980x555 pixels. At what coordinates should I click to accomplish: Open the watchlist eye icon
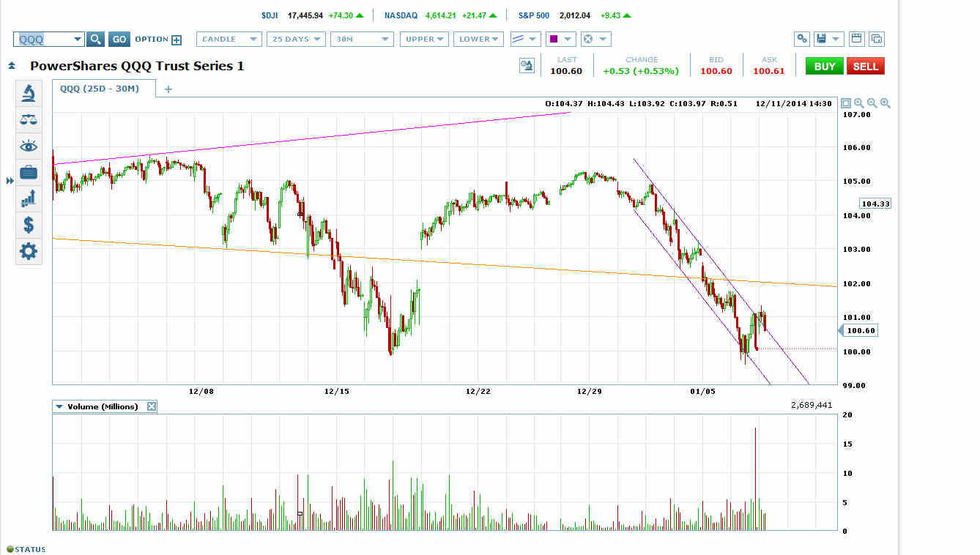click(x=29, y=146)
